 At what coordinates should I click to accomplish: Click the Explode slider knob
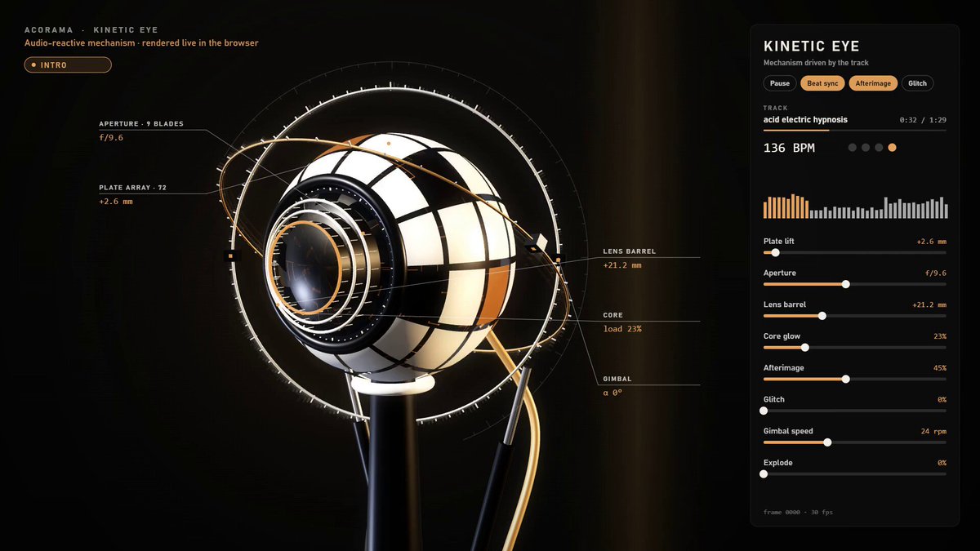pyautogui.click(x=764, y=473)
